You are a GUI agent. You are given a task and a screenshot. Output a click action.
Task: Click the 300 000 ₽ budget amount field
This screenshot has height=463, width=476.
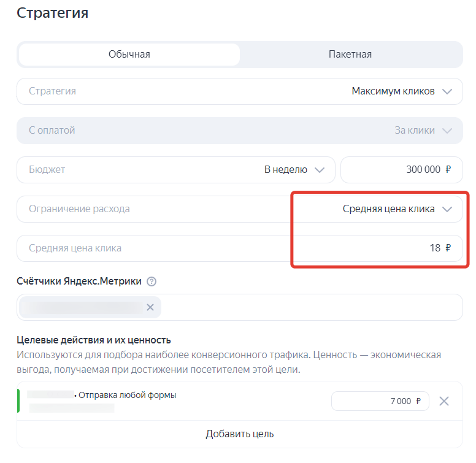pyautogui.click(x=401, y=170)
